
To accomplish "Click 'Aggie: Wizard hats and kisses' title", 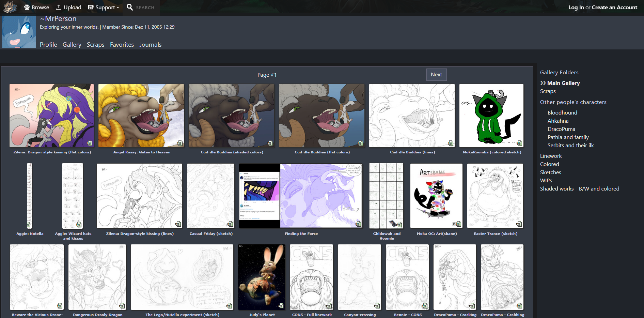I will click(x=73, y=236).
